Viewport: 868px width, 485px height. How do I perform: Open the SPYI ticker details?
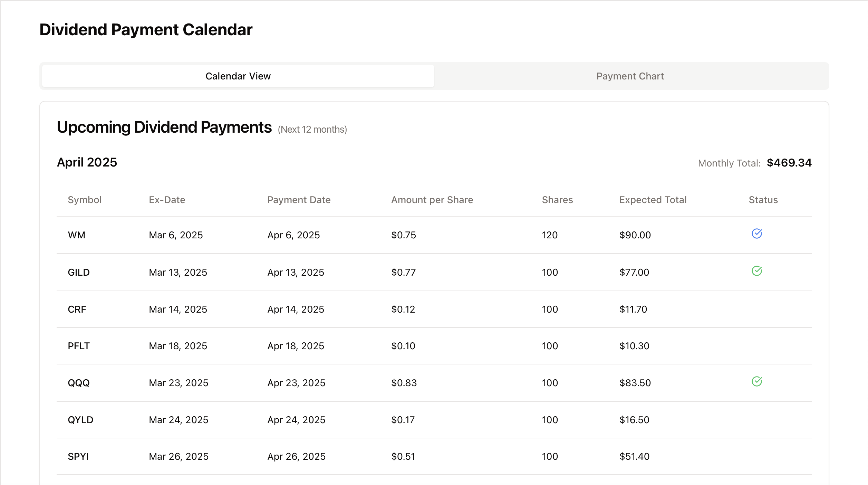[x=78, y=456]
